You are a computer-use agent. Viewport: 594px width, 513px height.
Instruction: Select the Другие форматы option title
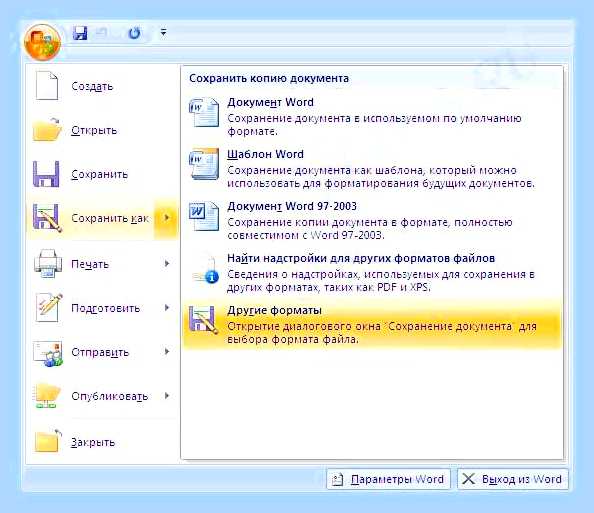point(274,310)
